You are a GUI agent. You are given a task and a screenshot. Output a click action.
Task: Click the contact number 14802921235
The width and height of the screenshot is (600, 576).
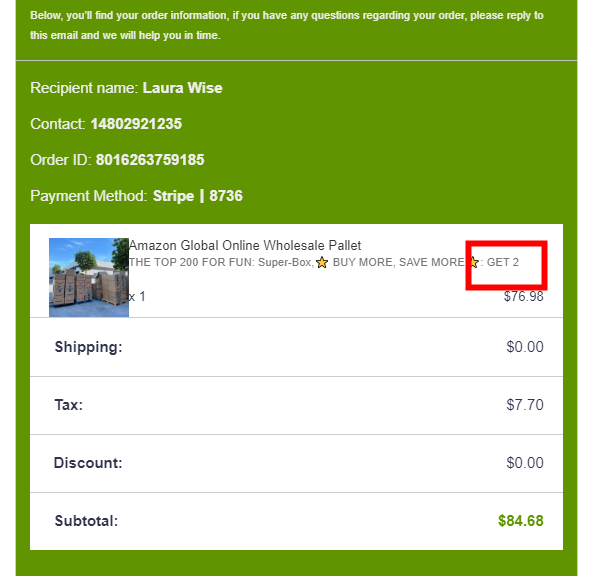pyautogui.click(x=136, y=124)
